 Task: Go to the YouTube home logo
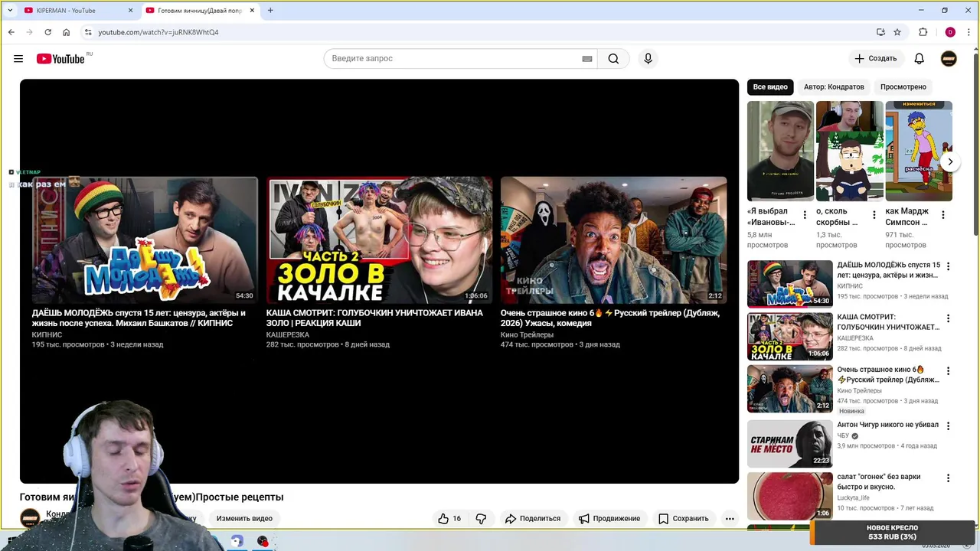[x=60, y=59]
